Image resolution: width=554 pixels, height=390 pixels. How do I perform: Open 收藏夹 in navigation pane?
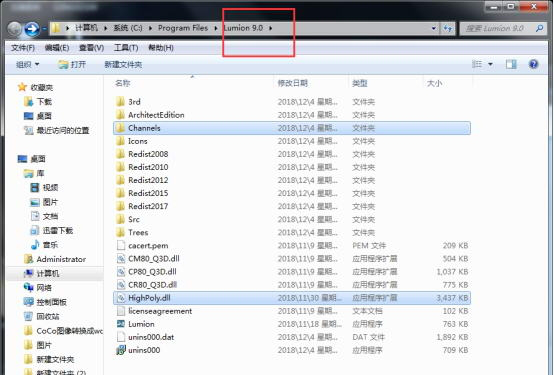tap(42, 87)
